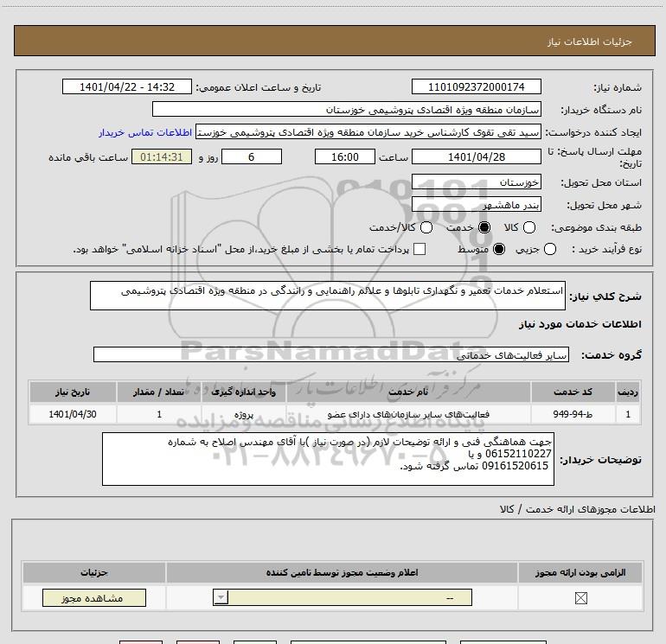Screen dimensions: 666x644
Task: Click the unit cell پروژه
Action: click(243, 414)
